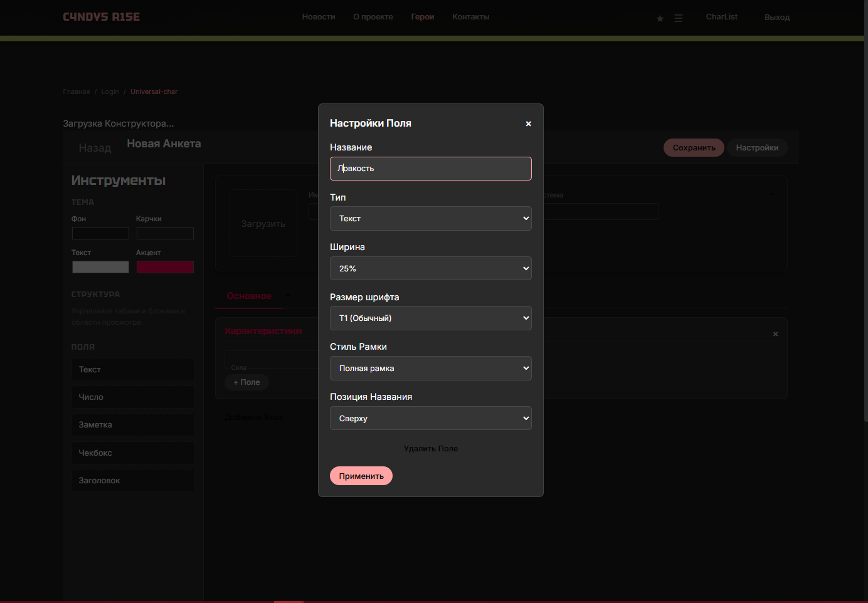The image size is (868, 603).
Task: Save the form with Сохранить
Action: 694,148
